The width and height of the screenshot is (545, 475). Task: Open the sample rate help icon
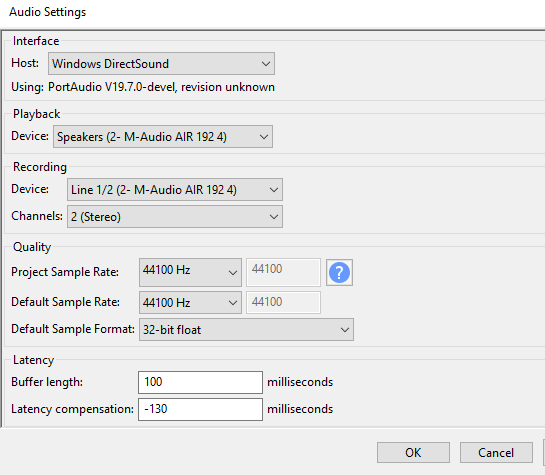[x=339, y=273]
